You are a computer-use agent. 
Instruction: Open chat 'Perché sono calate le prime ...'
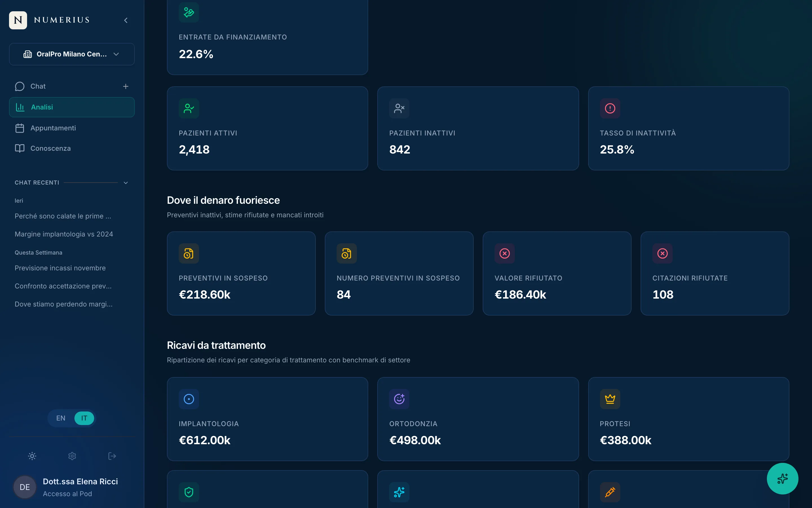[63, 216]
